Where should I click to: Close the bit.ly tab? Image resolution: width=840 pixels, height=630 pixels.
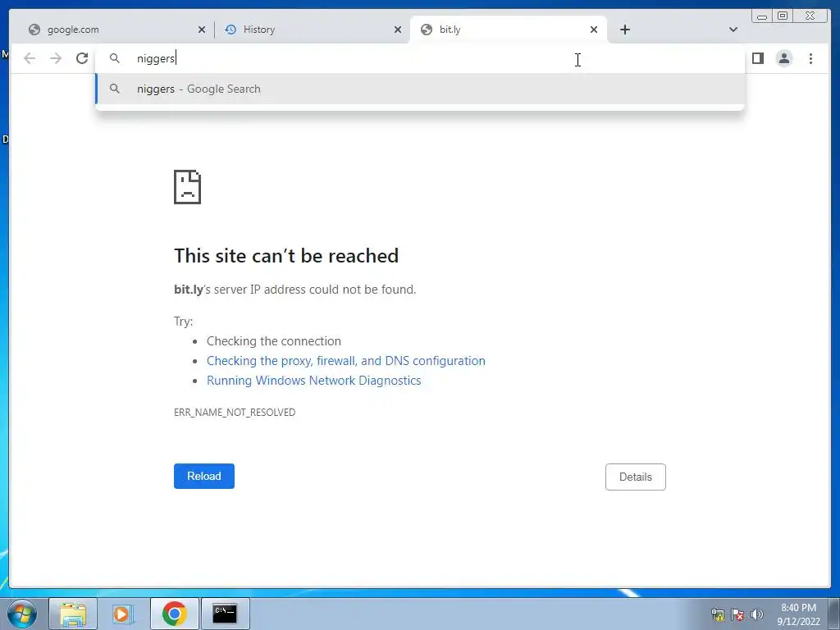(594, 30)
